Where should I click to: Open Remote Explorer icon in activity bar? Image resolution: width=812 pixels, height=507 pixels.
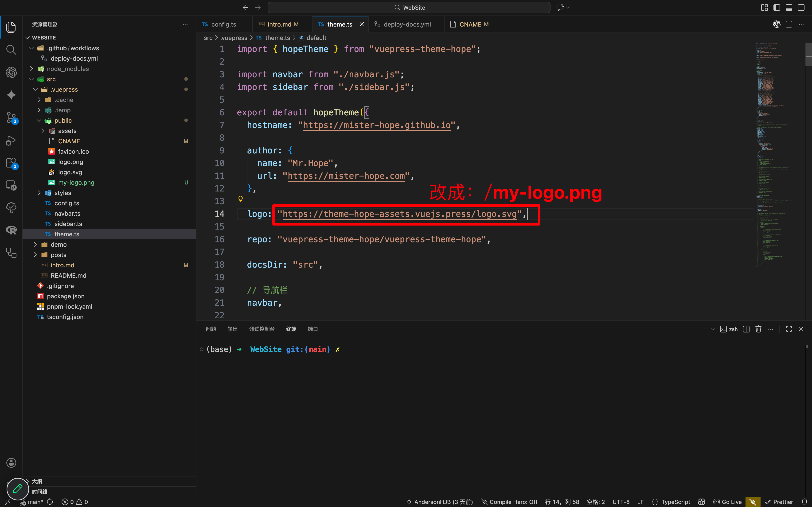click(x=11, y=185)
